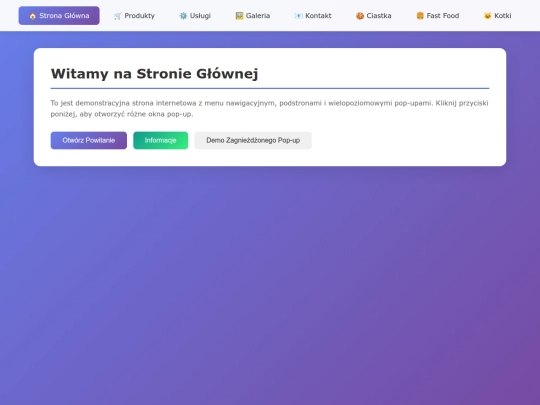Click the shopping cart icon
The height and width of the screenshot is (405, 540).
pos(118,16)
